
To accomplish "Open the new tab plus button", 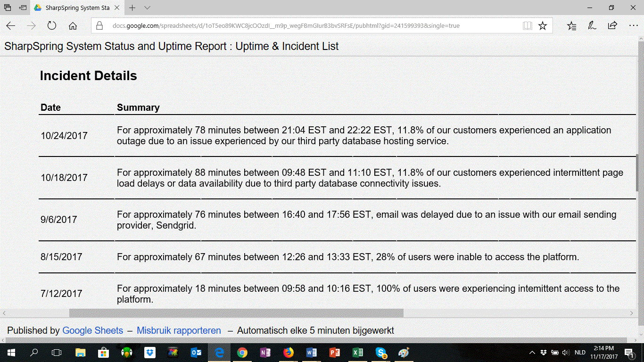I will point(132,8).
